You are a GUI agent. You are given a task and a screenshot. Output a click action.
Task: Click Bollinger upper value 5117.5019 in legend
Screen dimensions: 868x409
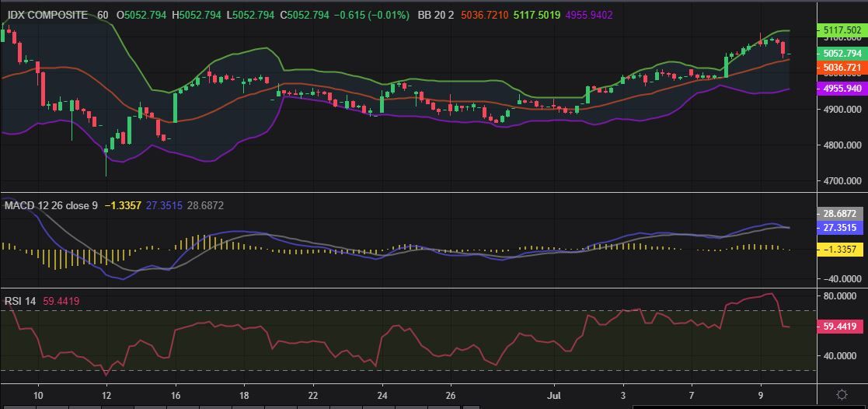(538, 16)
